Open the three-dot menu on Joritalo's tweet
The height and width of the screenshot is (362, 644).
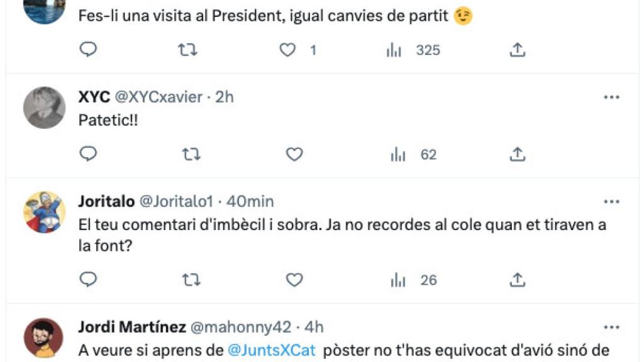[611, 201]
